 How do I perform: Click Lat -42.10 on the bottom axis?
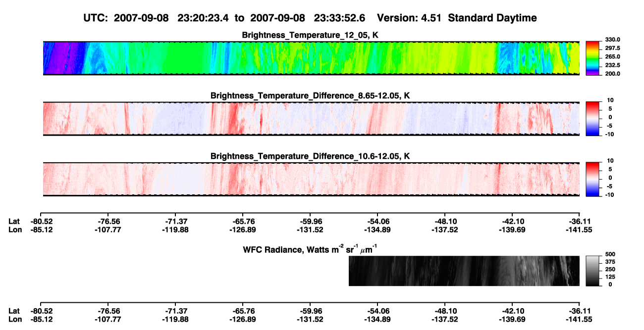click(512, 311)
